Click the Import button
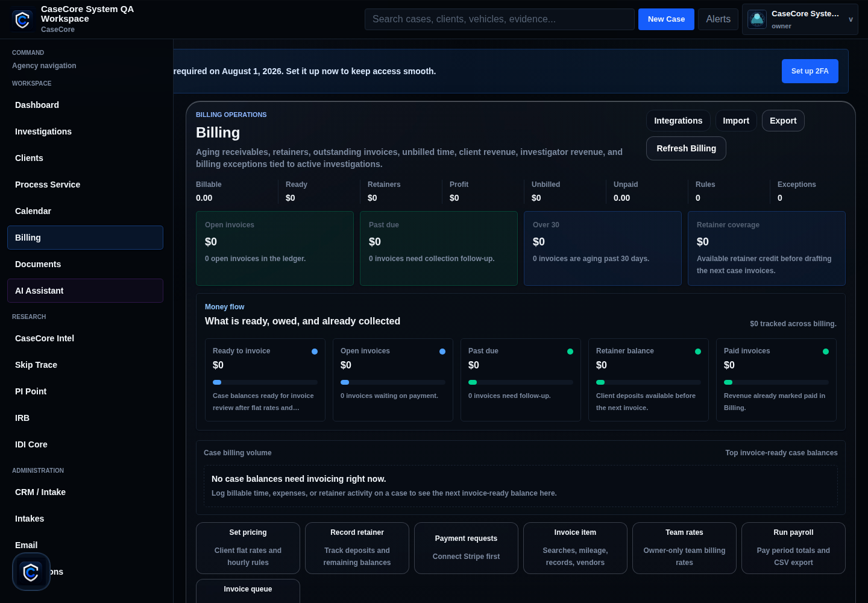 click(736, 121)
